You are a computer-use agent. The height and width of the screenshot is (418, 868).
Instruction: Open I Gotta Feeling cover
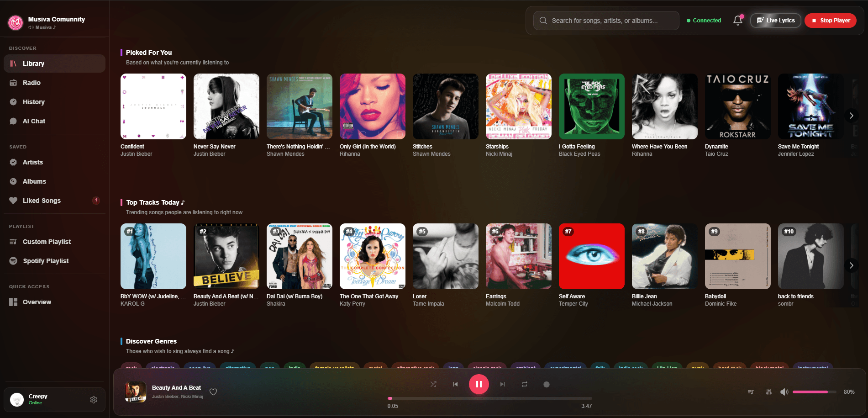[x=592, y=106]
